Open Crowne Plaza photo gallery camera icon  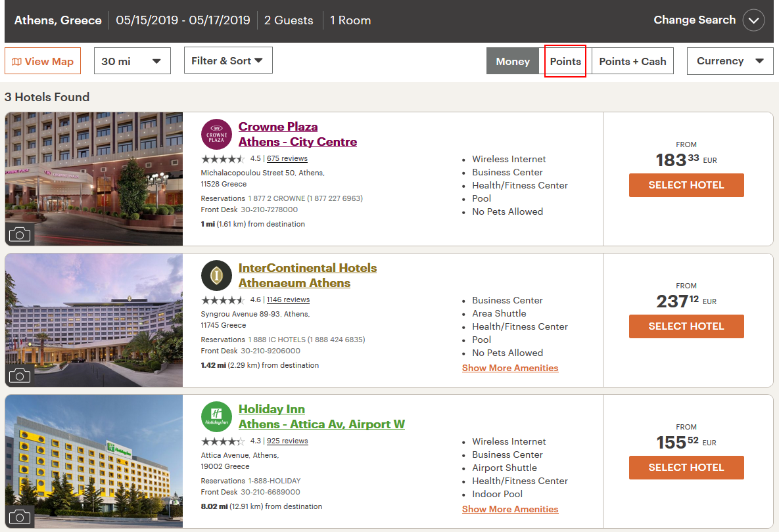(x=20, y=234)
